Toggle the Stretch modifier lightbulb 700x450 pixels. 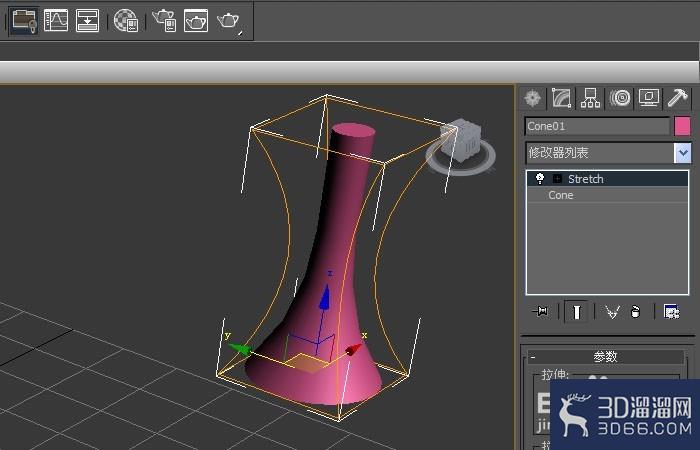coord(540,179)
